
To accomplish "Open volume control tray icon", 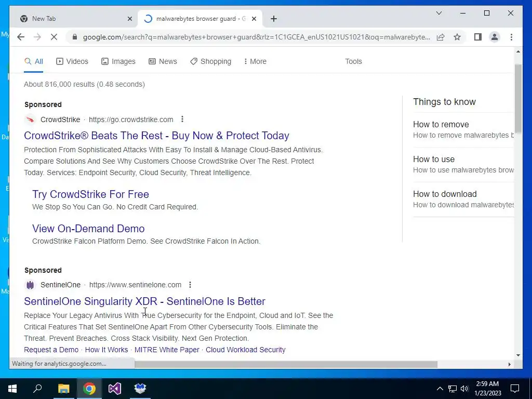I will click(465, 389).
